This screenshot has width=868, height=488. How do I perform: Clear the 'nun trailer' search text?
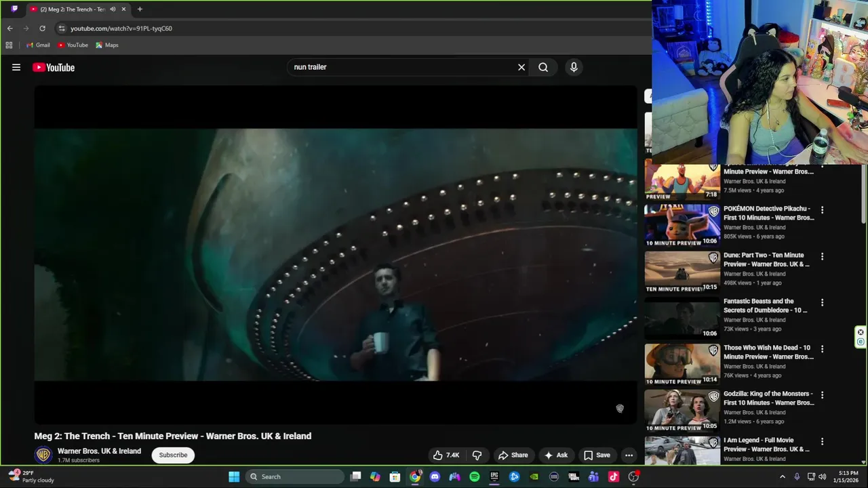[521, 67]
